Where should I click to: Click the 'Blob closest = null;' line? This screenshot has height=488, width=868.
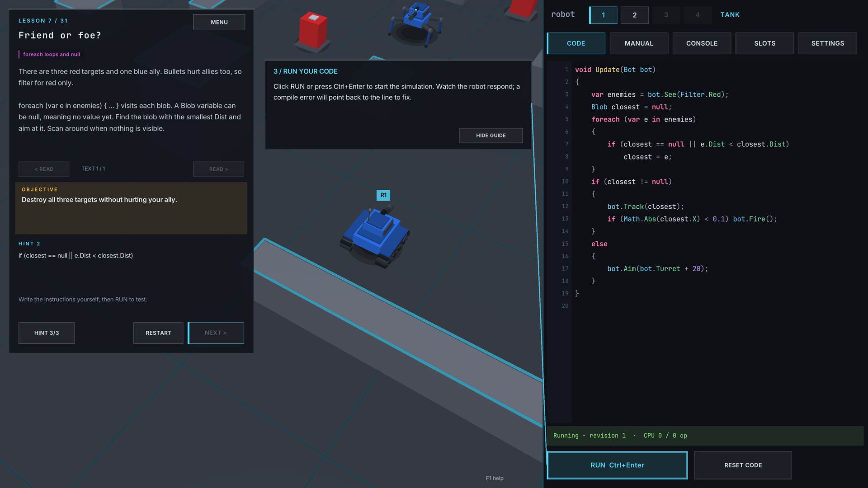click(631, 107)
